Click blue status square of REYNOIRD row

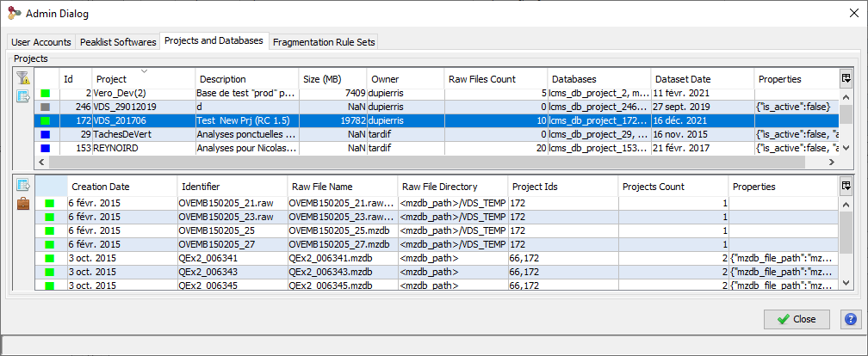pyautogui.click(x=46, y=148)
